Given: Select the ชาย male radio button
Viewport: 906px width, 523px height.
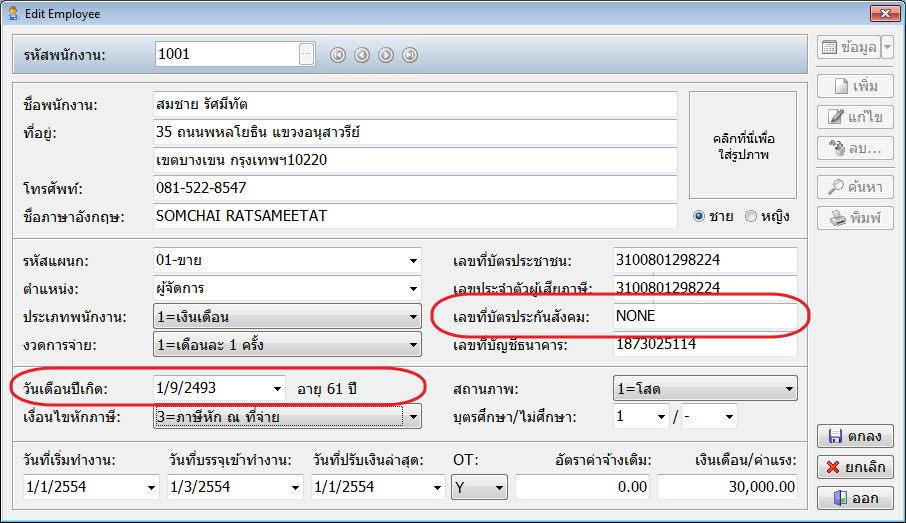Looking at the screenshot, I should tap(699, 216).
